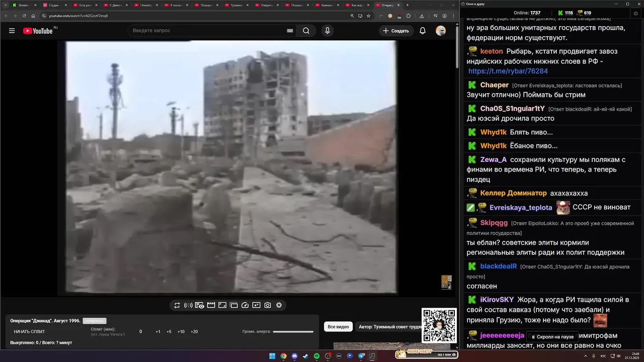Click the eye-card icon in the player toolbar
644x362 pixels.
point(199,305)
